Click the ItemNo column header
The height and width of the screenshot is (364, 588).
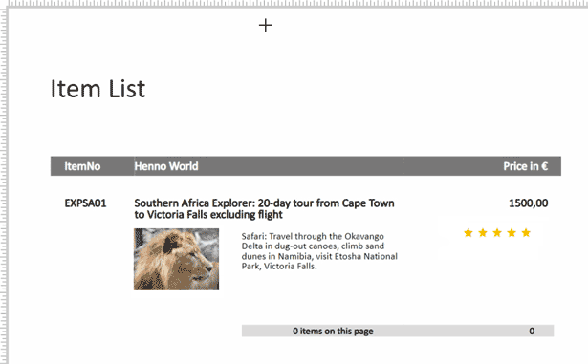pos(82,166)
